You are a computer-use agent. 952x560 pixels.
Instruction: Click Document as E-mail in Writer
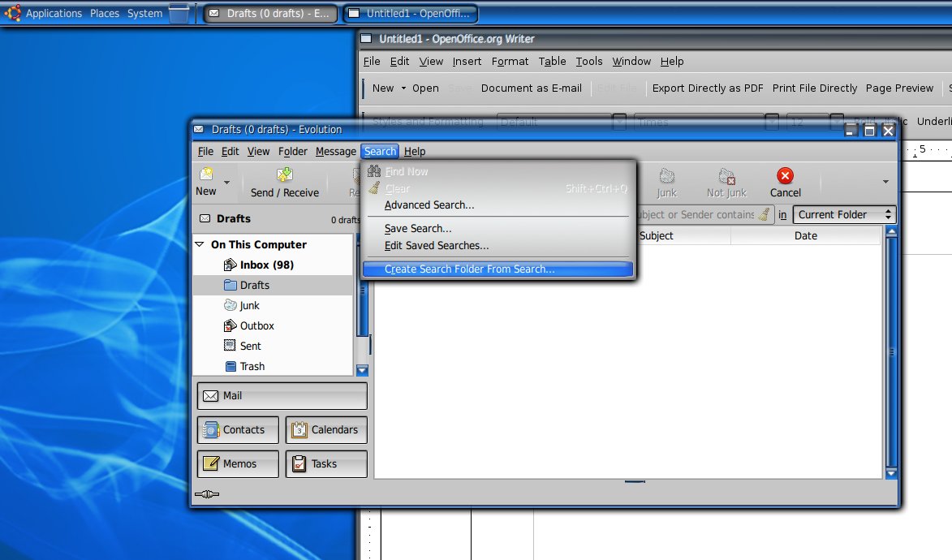point(532,88)
